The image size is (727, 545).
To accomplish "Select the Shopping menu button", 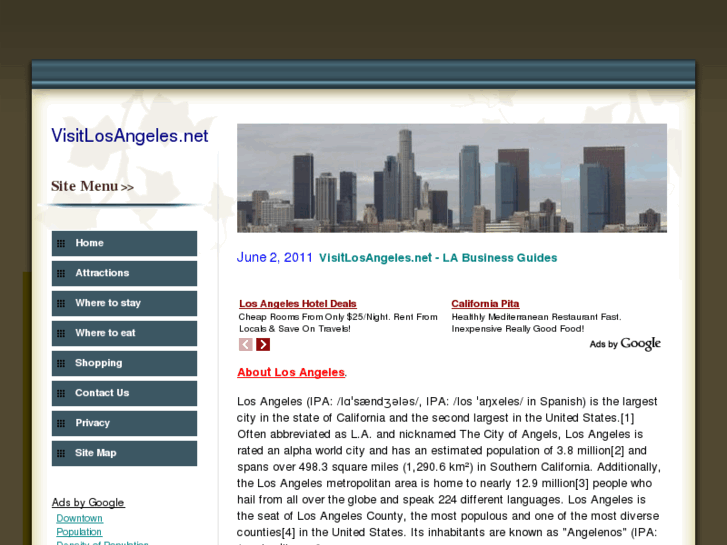I will (124, 363).
